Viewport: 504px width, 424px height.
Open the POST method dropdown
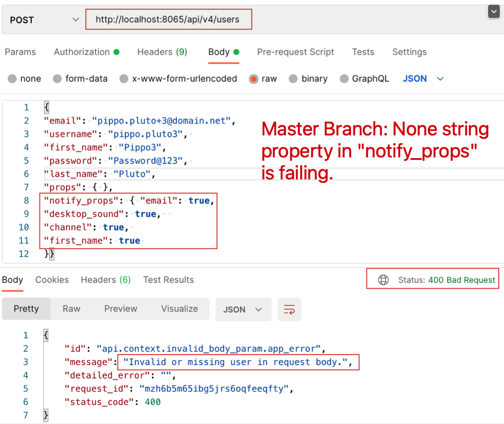pos(44,20)
